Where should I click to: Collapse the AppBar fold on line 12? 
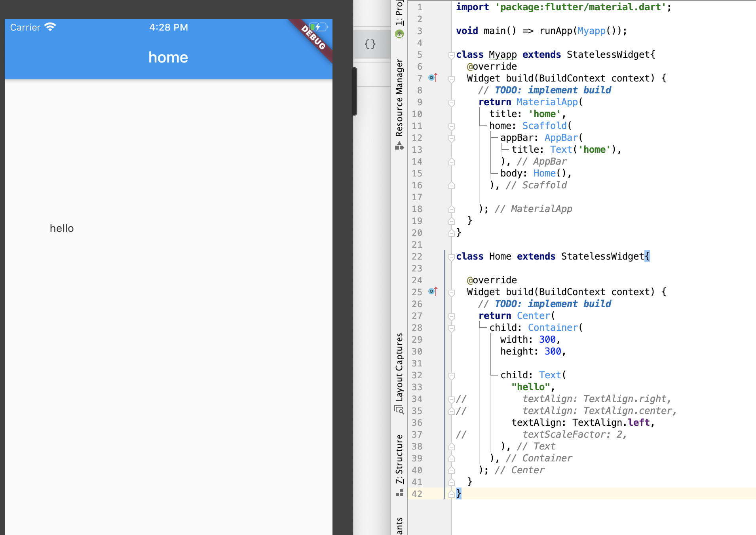click(451, 138)
